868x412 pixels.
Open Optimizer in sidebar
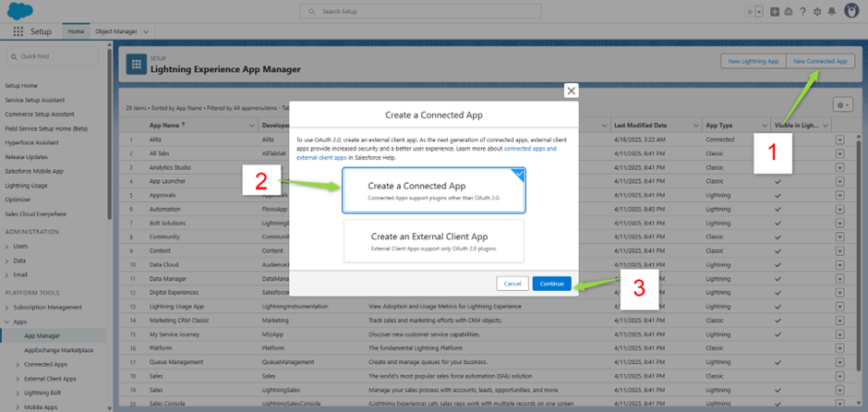[18, 200]
